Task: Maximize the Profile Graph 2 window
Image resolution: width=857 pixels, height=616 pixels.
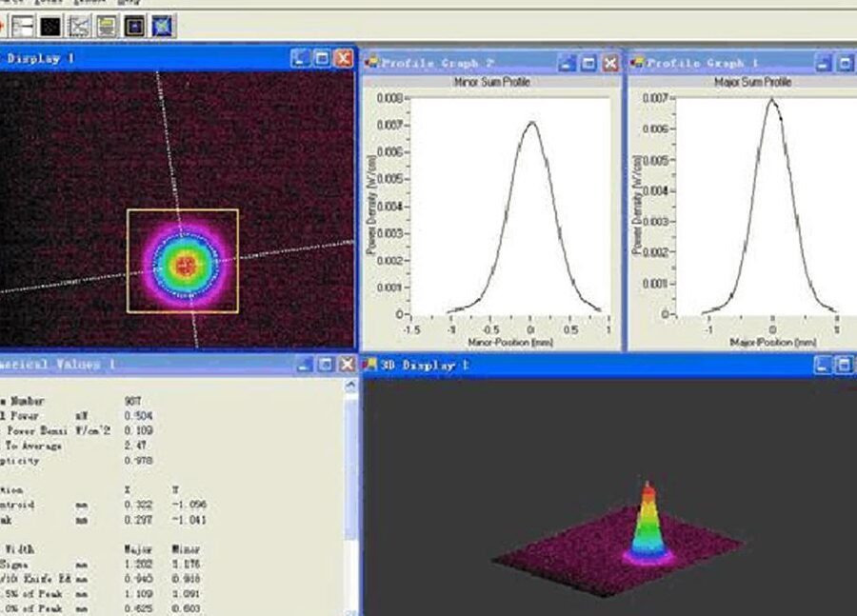Action: click(588, 64)
